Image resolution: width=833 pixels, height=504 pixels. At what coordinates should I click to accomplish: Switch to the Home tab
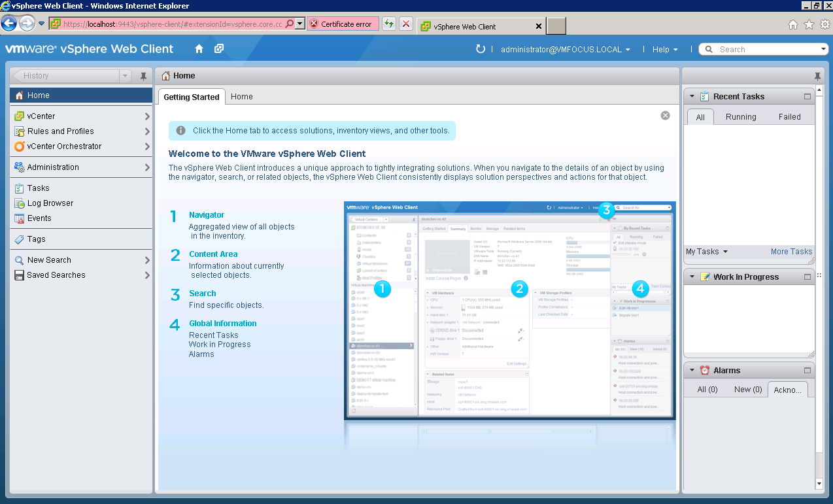tap(241, 97)
